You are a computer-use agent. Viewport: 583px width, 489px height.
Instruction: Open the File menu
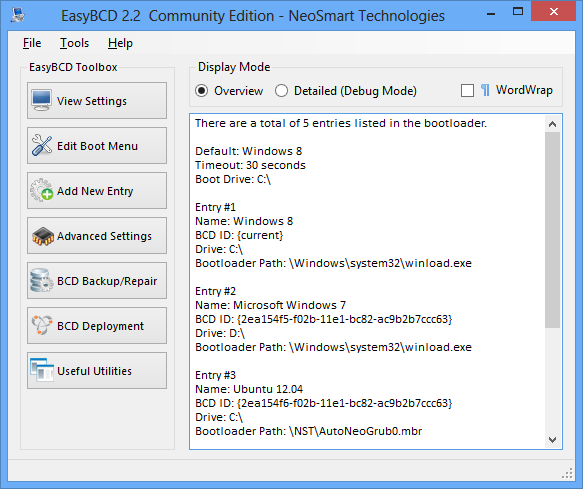[32, 43]
